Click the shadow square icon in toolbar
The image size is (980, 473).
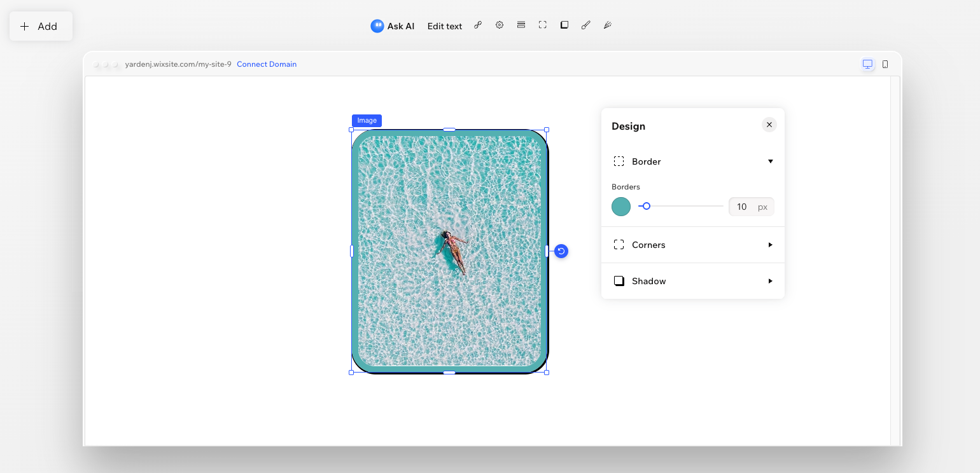coord(564,25)
